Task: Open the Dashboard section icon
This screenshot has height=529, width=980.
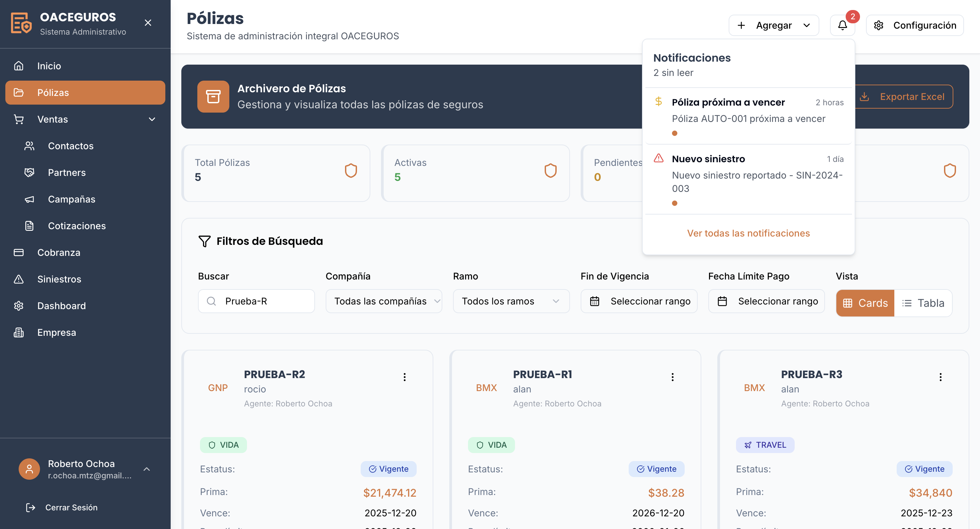Action: 19,306
